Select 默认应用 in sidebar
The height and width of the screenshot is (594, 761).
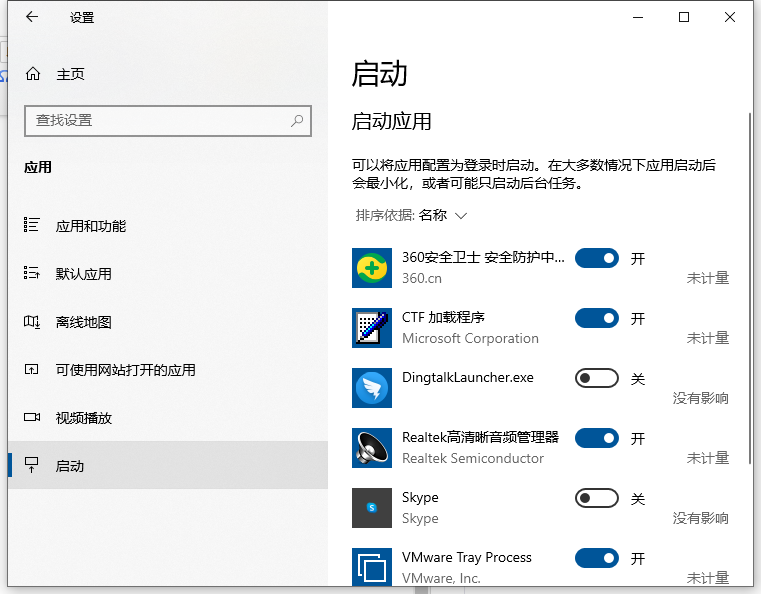(83, 274)
